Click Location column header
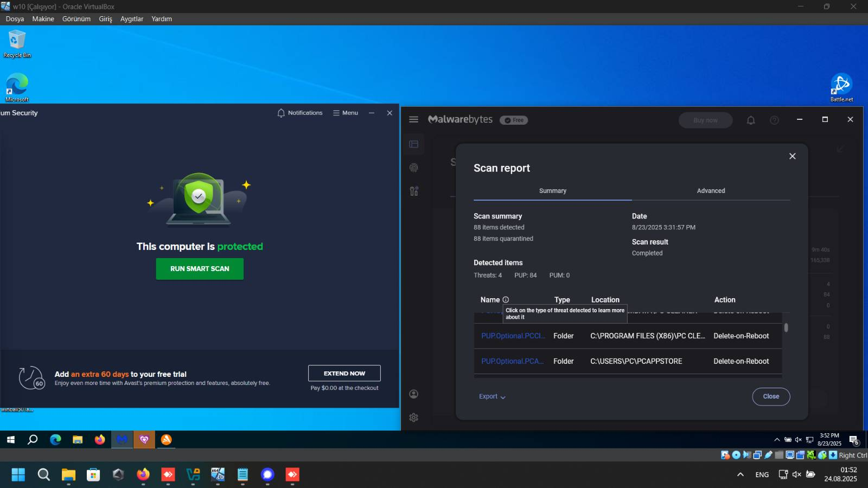 [605, 300]
